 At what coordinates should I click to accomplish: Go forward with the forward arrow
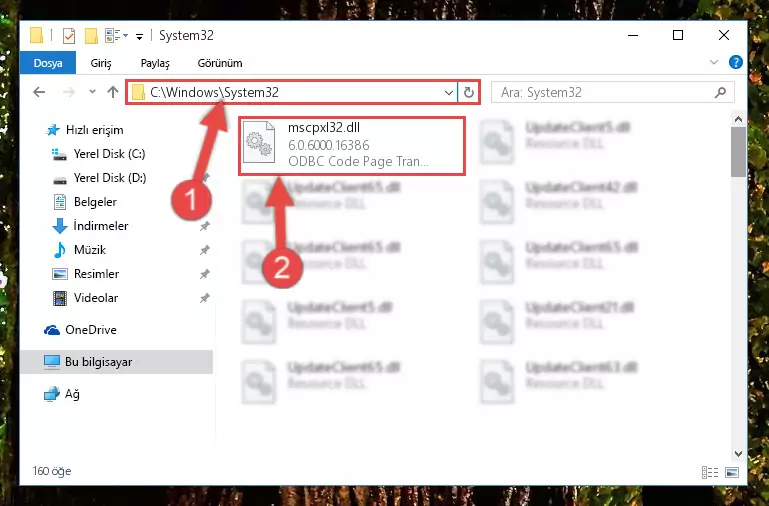[x=69, y=92]
